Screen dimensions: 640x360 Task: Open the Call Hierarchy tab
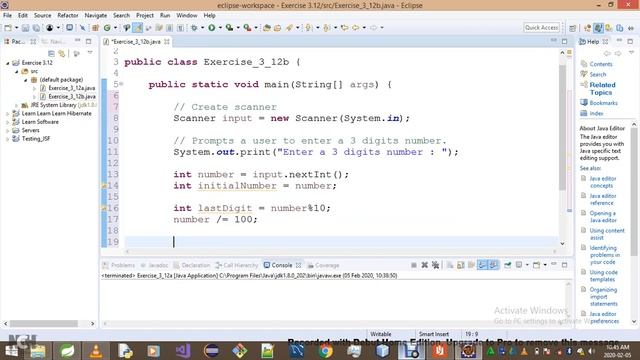pyautogui.click(x=237, y=265)
